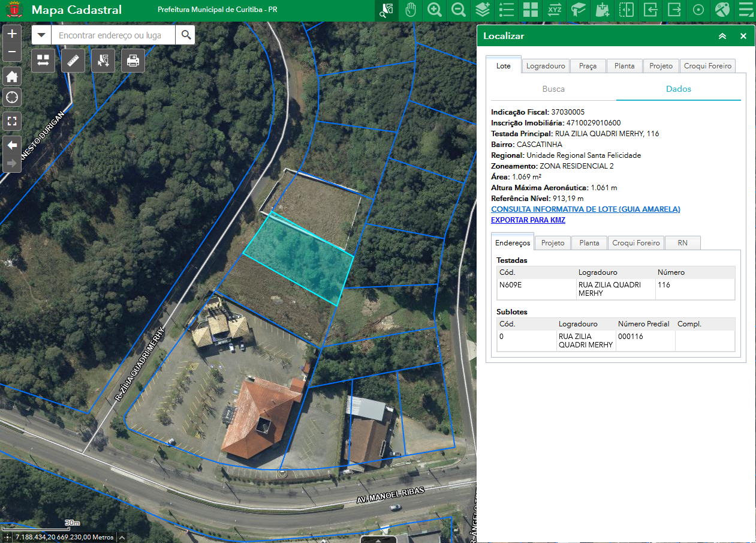Click the N609E code cell
The width and height of the screenshot is (756, 543).
coord(536,289)
